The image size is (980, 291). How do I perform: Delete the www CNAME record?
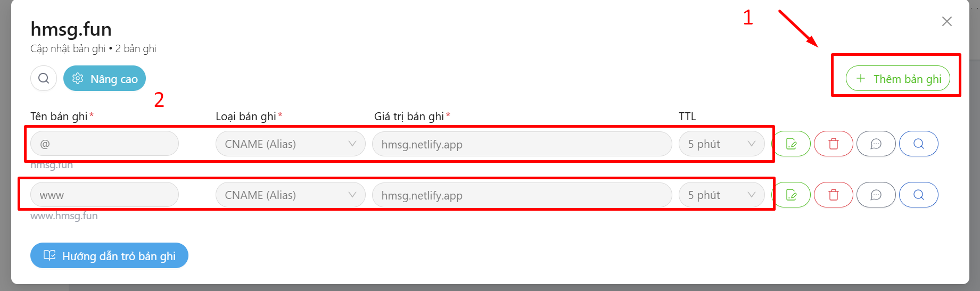pos(834,195)
